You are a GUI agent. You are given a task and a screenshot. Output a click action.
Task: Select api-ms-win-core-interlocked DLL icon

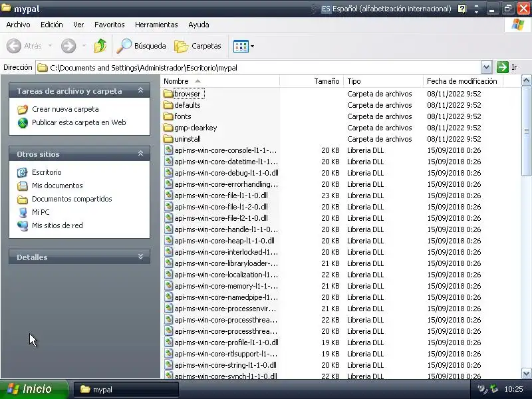[x=169, y=252]
